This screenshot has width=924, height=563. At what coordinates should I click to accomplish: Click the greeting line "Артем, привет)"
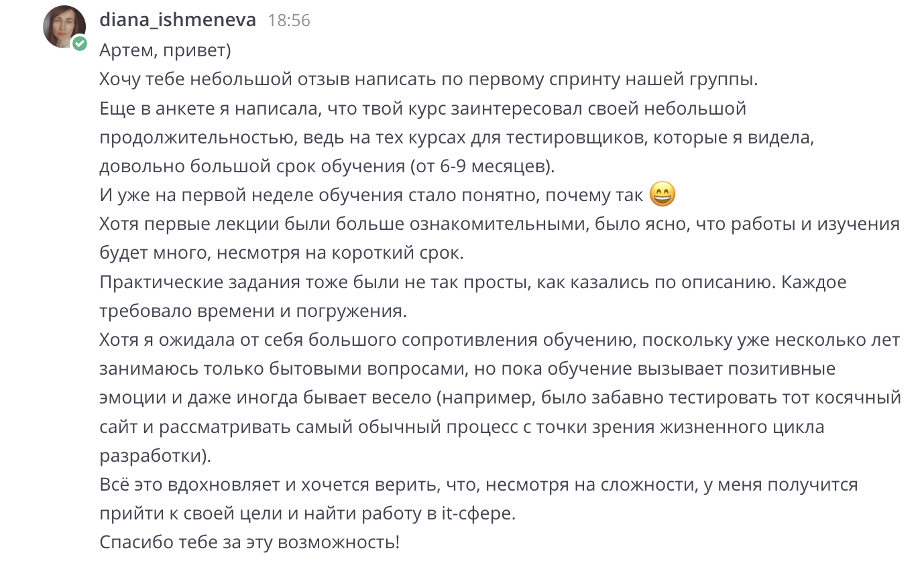165,50
